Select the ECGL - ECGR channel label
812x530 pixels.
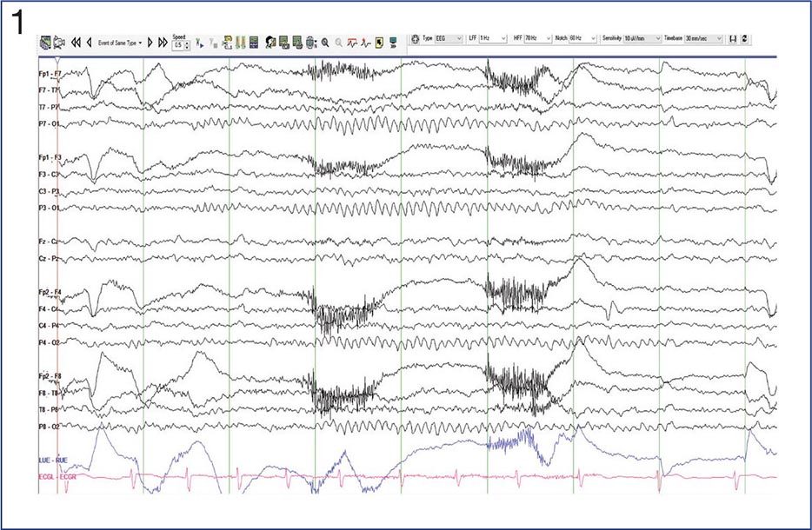coord(57,477)
